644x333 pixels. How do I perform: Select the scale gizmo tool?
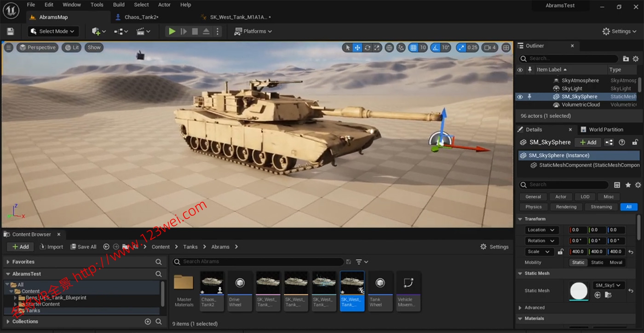tap(377, 47)
